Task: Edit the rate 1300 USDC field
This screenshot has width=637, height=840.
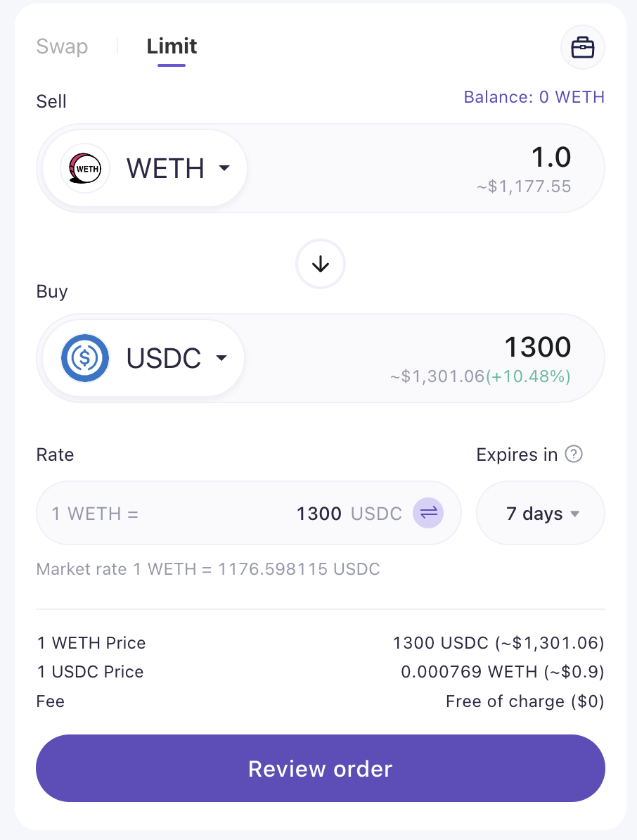Action: (x=249, y=513)
